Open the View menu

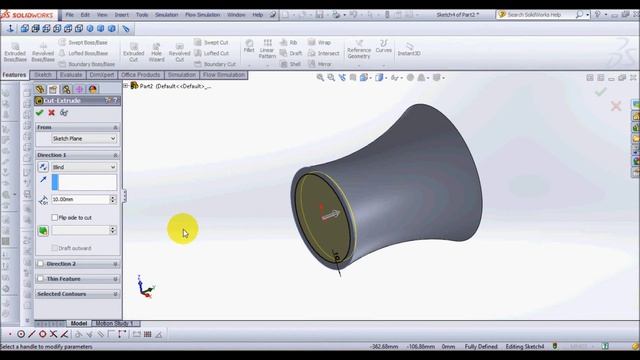102,15
